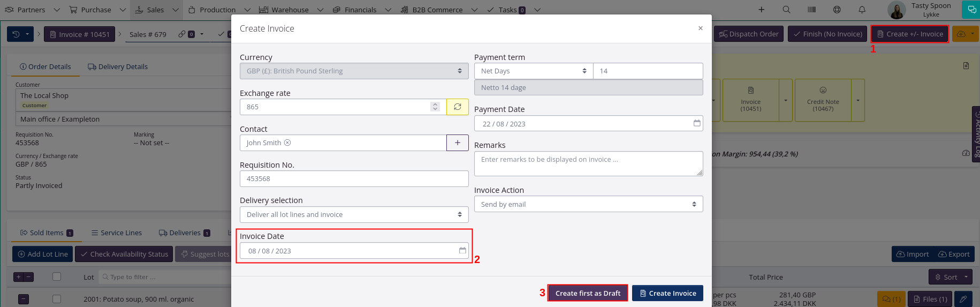
Task: Check the Potato soup row checkbox
Action: pos(57,299)
